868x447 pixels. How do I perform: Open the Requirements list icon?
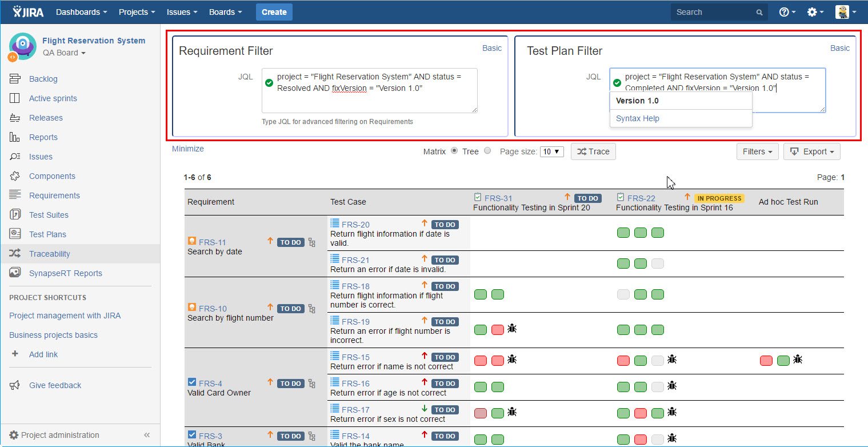[x=15, y=195]
